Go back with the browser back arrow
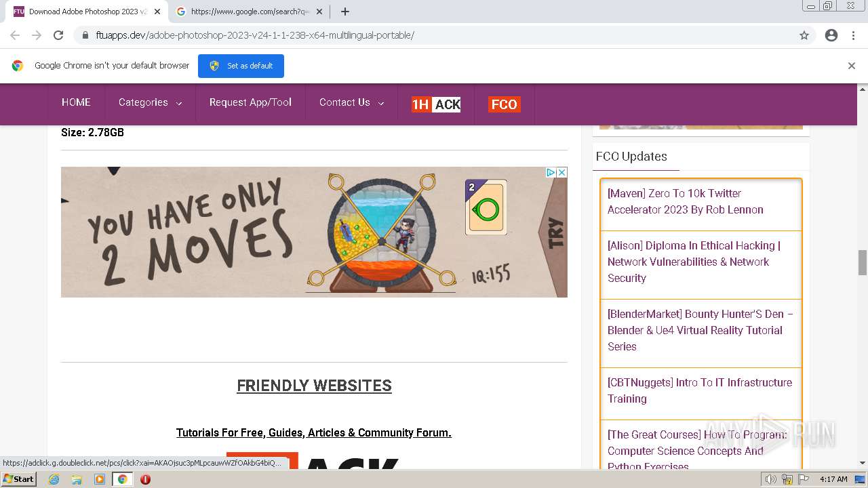The width and height of the screenshot is (868, 488). click(x=15, y=35)
